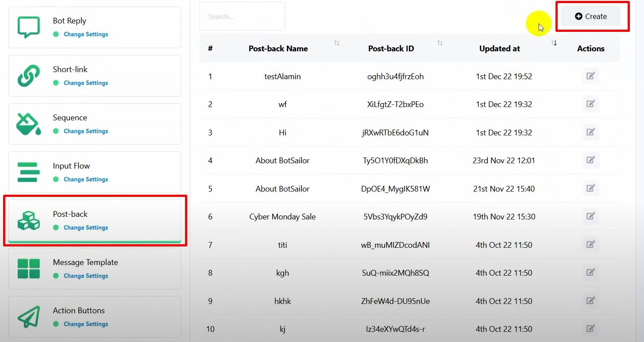This screenshot has height=342, width=644.
Task: Sort table by Updated at arrows
Action: pos(554,43)
